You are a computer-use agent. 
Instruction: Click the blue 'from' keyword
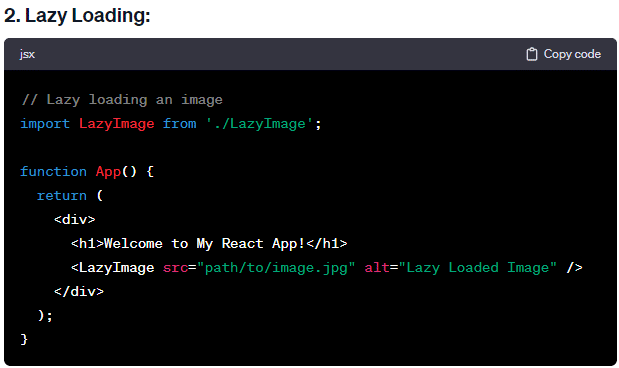point(180,124)
